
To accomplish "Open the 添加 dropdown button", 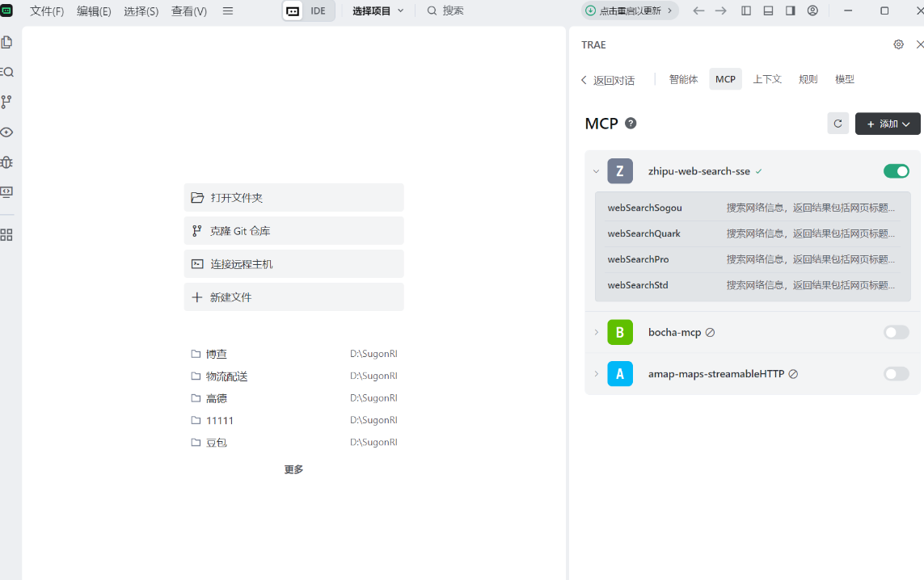I will point(888,124).
